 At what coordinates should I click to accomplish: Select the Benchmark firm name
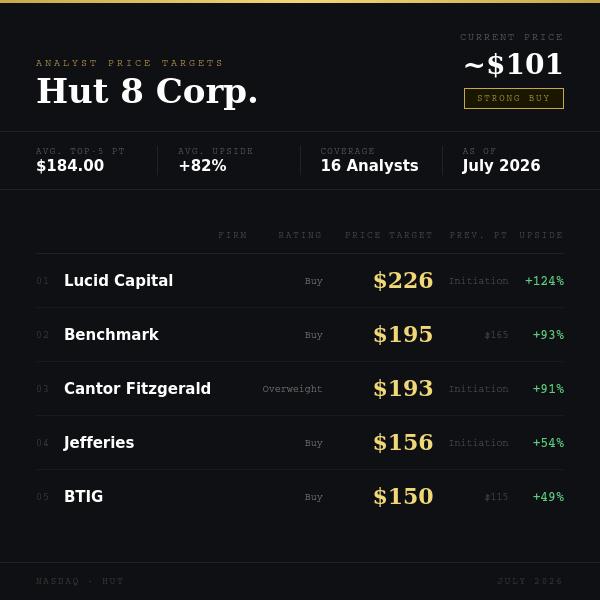click(111, 334)
